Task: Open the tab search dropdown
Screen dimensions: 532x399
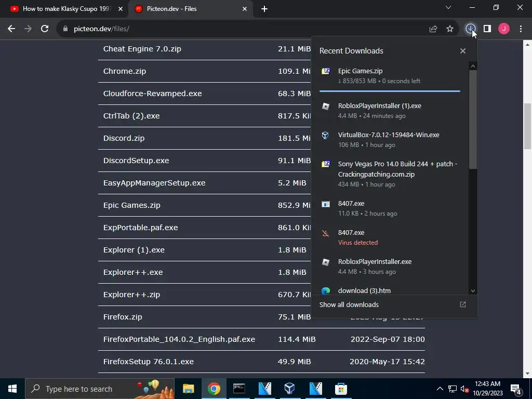Action: point(448,7)
